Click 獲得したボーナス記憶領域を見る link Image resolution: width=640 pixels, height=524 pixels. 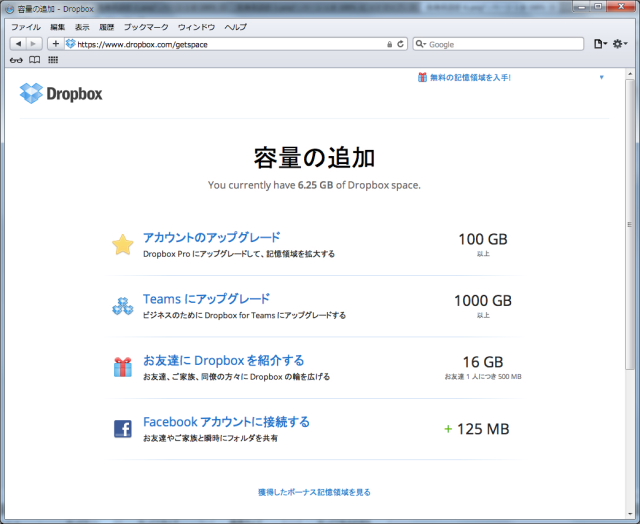314,492
